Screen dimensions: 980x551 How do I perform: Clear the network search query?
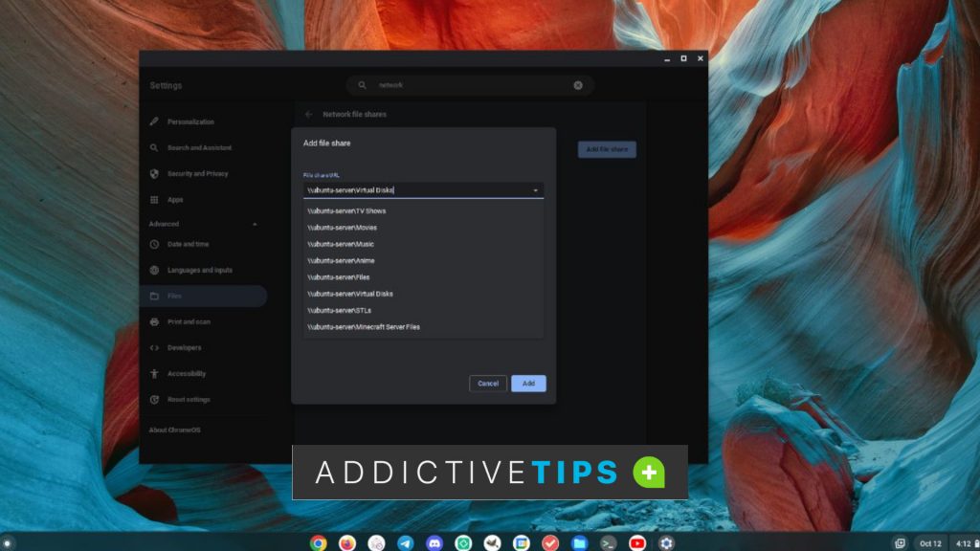(578, 84)
